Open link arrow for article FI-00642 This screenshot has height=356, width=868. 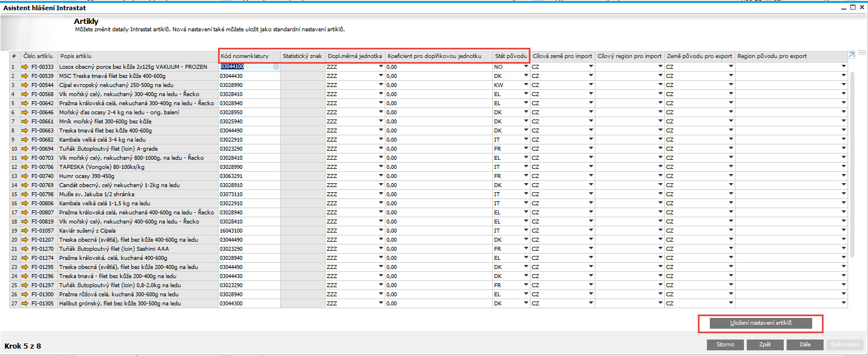click(26, 103)
